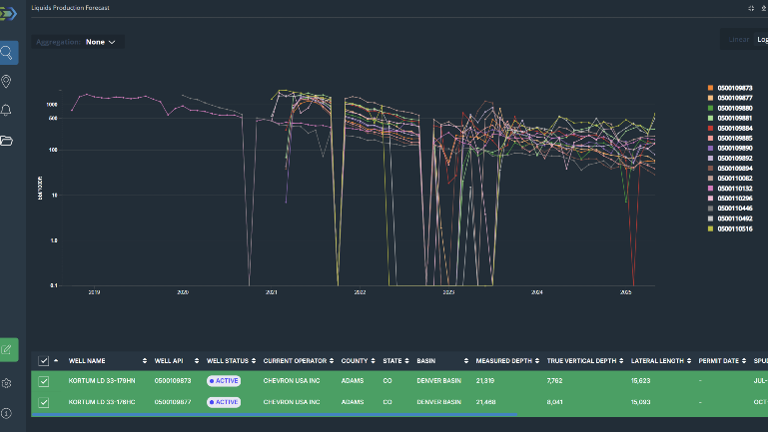This screenshot has width=768, height=432.
Task: Click the map location pin icon
Action: coord(8,81)
